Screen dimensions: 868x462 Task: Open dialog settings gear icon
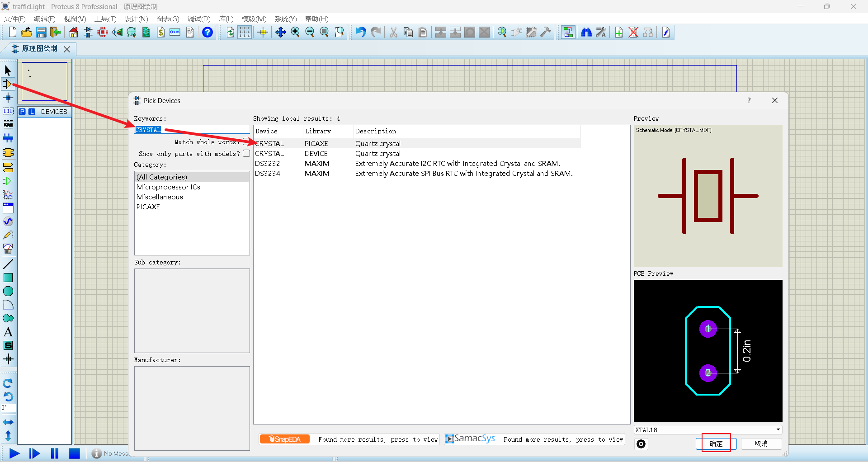tap(641, 444)
